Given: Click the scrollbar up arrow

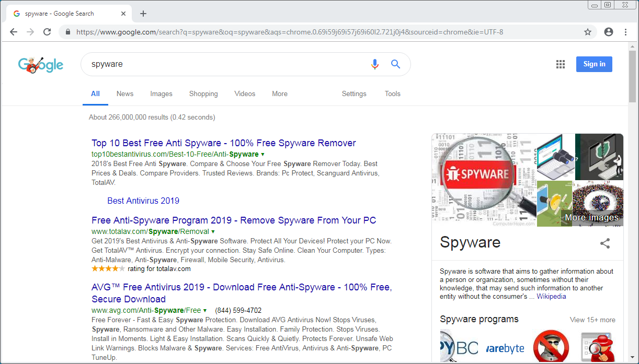Looking at the screenshot, I should point(633,46).
